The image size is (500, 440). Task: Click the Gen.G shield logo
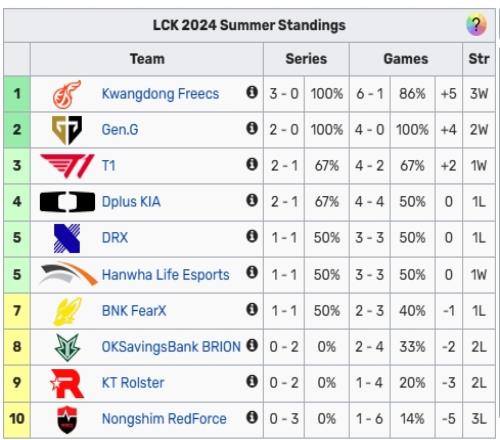pos(67,130)
